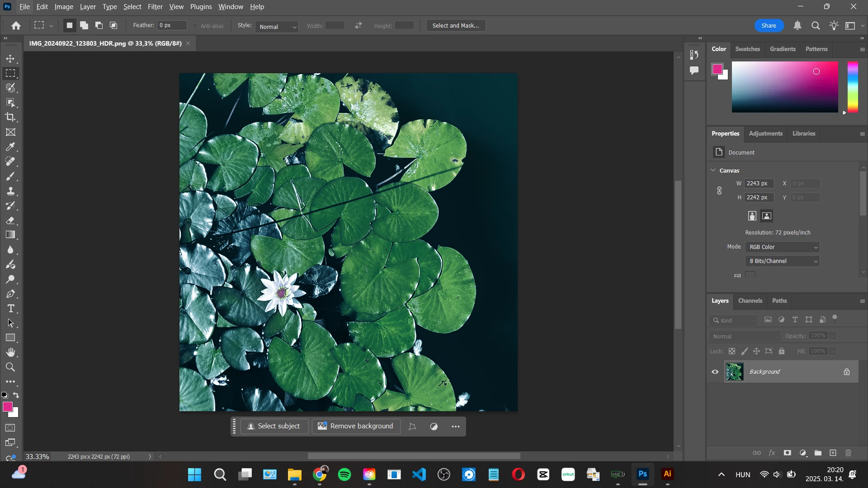Click the hue spectrum slider strip

853,87
